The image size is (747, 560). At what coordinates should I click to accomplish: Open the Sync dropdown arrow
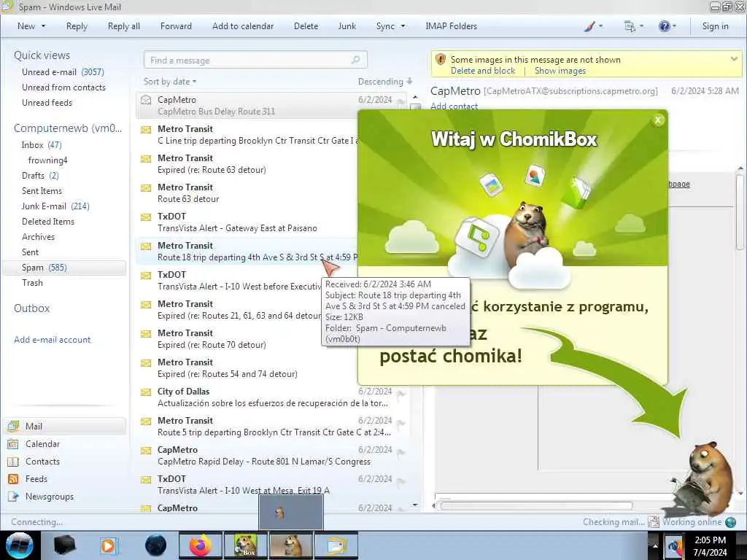click(403, 26)
